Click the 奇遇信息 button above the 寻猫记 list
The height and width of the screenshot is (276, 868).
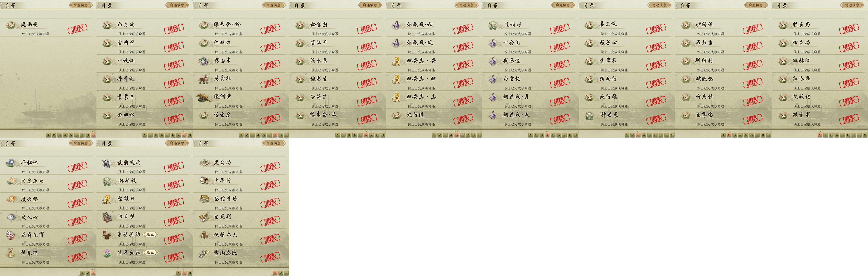pyautogui.click(x=81, y=143)
